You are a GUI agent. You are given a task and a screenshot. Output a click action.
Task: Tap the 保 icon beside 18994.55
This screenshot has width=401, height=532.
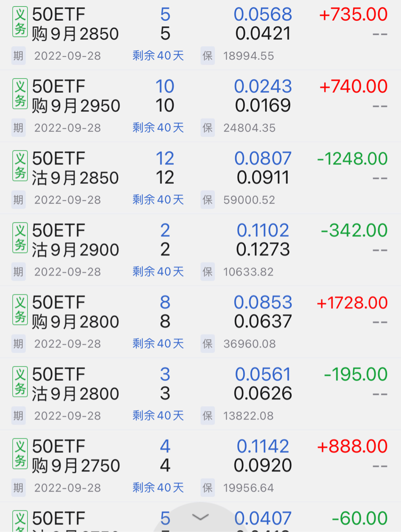(208, 56)
